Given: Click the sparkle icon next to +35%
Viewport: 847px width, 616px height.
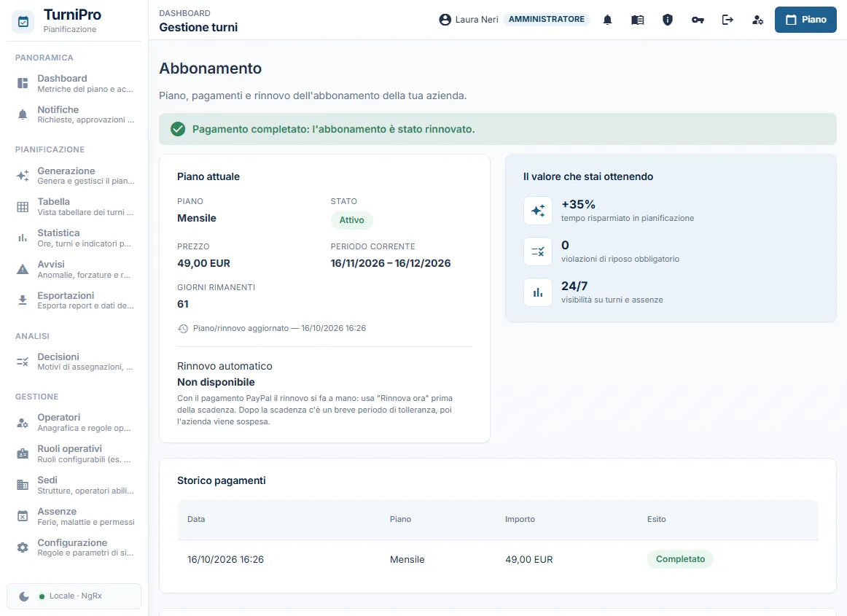Looking at the screenshot, I should 538,211.
